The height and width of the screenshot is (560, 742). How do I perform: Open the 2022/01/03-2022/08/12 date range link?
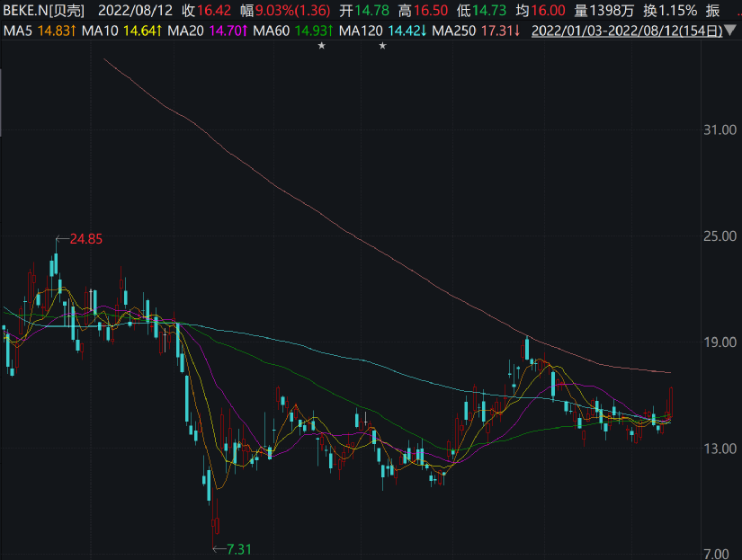(629, 31)
